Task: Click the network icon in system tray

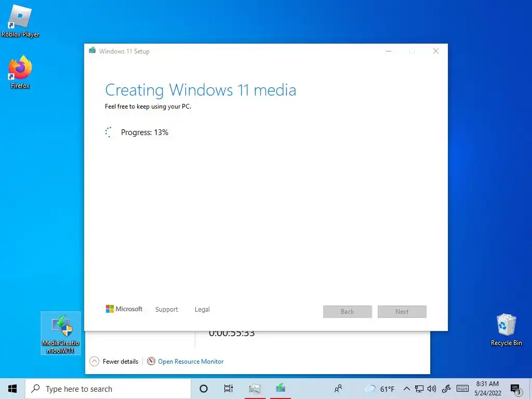Action: coord(419,389)
